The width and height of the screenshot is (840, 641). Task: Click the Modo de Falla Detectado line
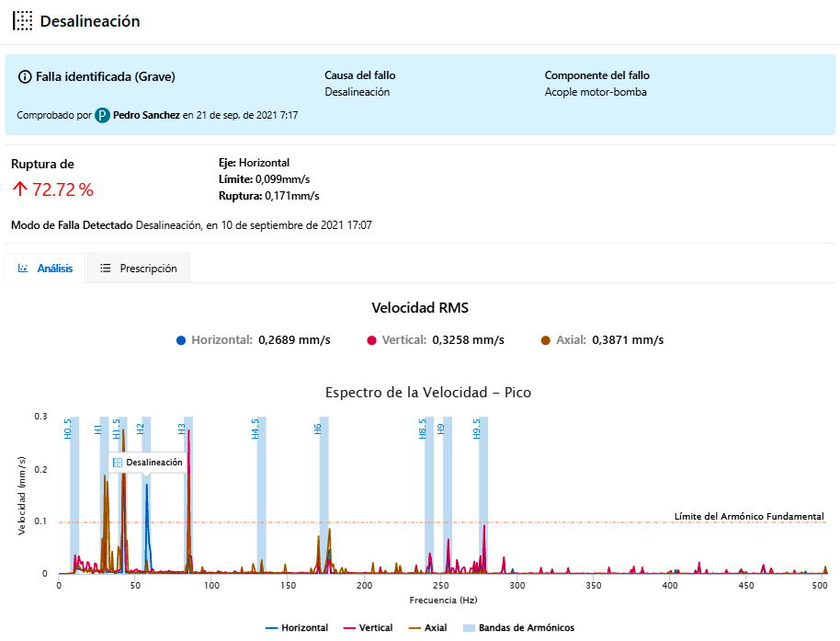pos(191,225)
